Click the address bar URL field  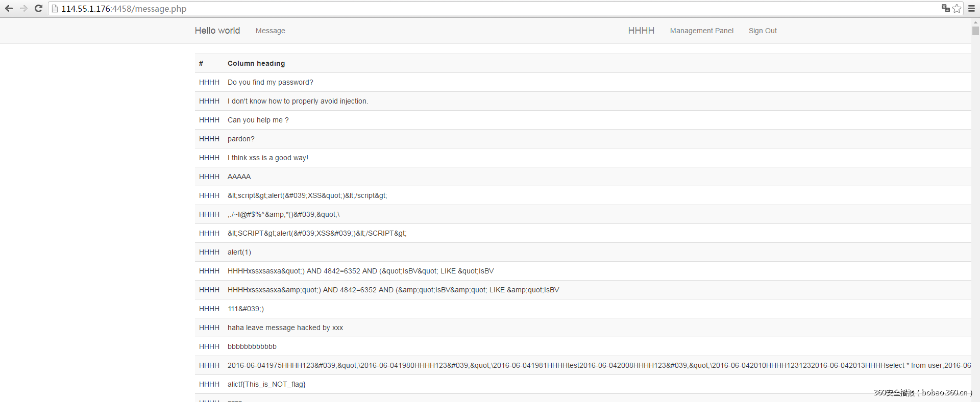coord(459,9)
